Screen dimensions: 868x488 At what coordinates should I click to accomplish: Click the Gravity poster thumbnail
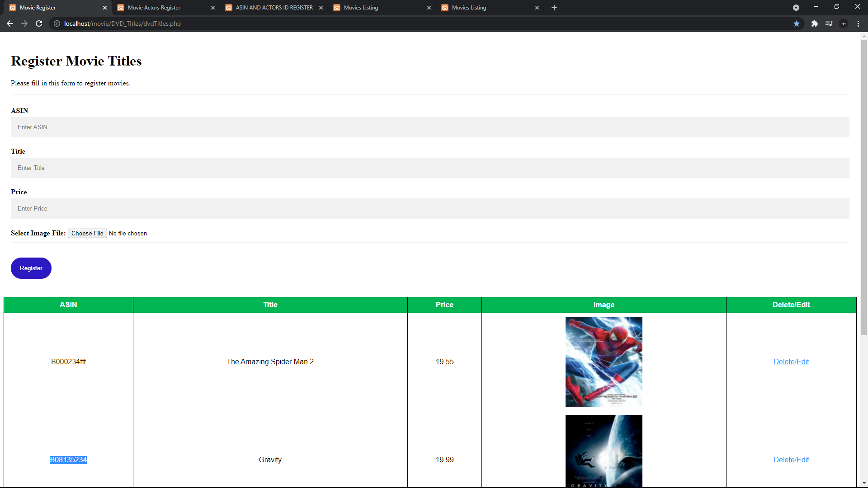[604, 451]
